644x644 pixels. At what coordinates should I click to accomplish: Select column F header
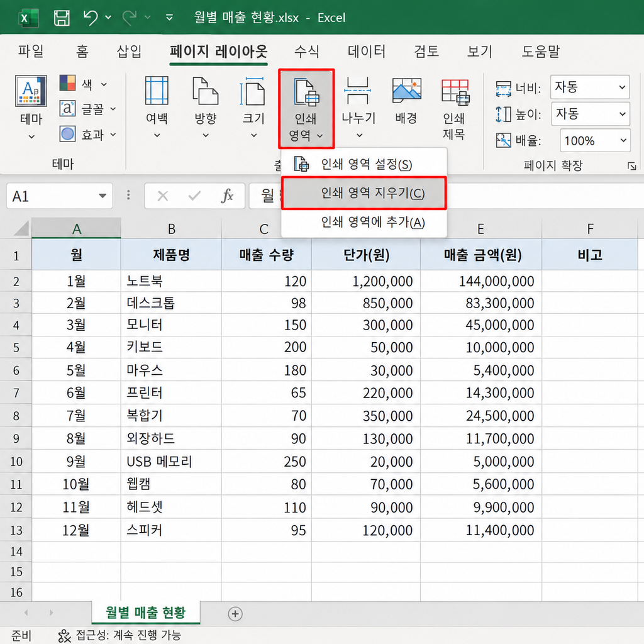tap(590, 228)
